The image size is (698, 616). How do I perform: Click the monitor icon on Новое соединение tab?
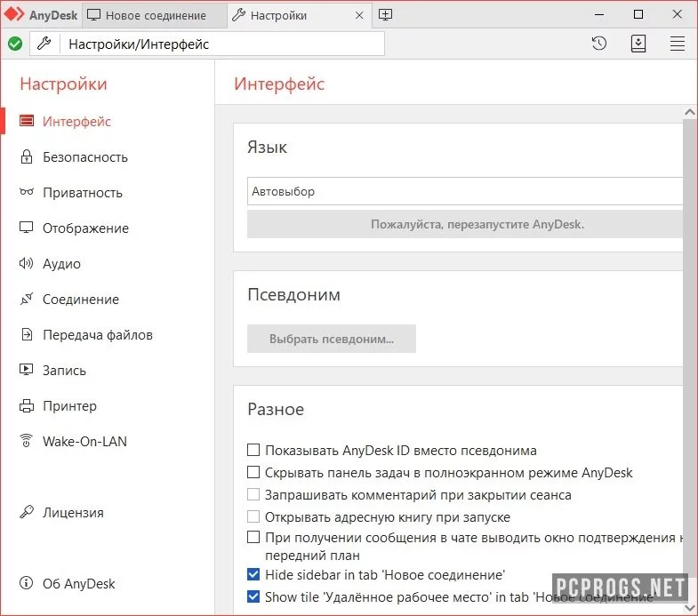(94, 15)
